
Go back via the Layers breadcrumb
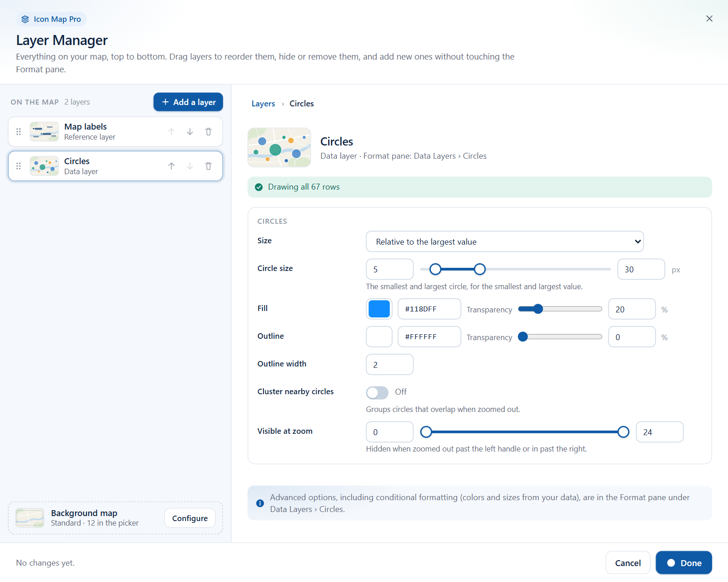[x=263, y=104]
